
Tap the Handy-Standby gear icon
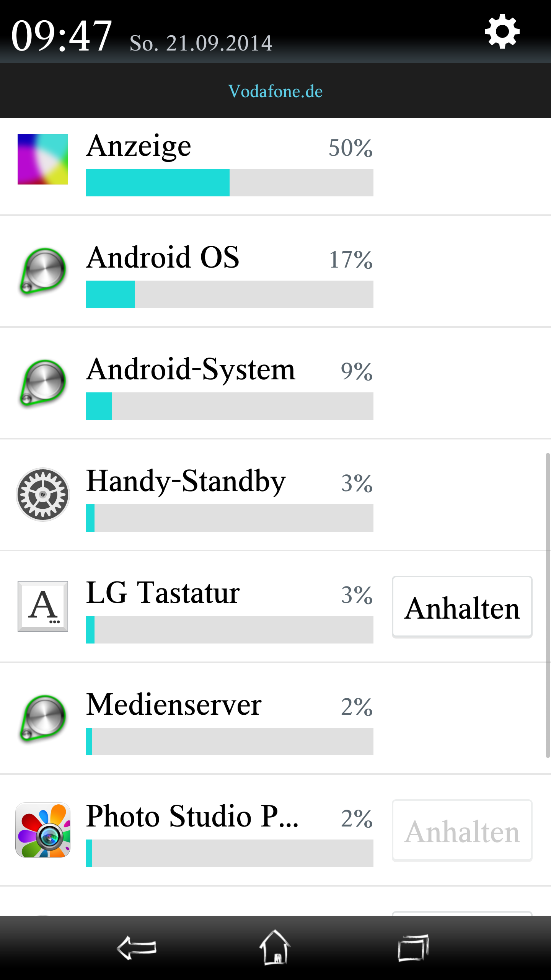[x=43, y=495]
